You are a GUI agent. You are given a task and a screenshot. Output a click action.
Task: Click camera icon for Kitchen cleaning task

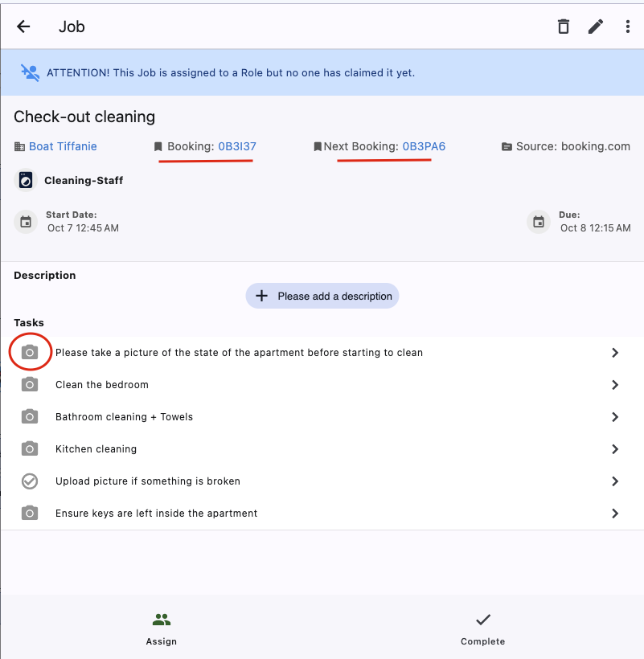30,449
